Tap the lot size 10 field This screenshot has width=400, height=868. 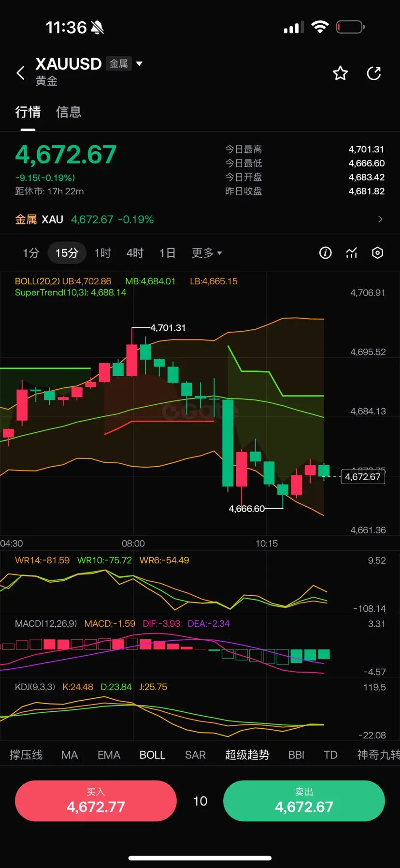click(200, 801)
